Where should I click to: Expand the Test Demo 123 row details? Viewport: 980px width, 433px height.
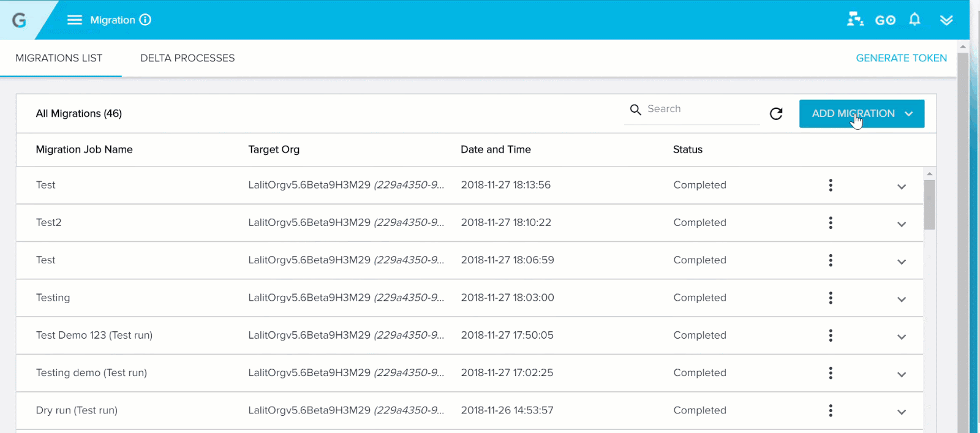click(x=902, y=337)
